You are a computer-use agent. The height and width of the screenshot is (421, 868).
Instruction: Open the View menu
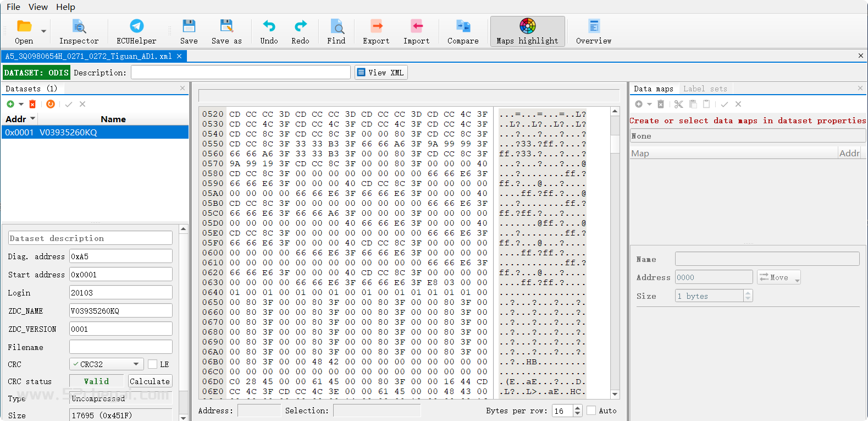(38, 7)
